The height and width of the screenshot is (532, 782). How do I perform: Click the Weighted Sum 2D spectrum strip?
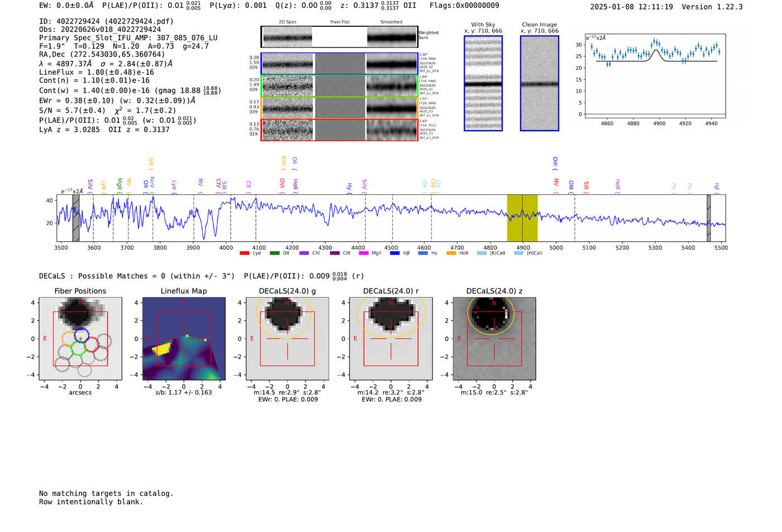point(339,37)
